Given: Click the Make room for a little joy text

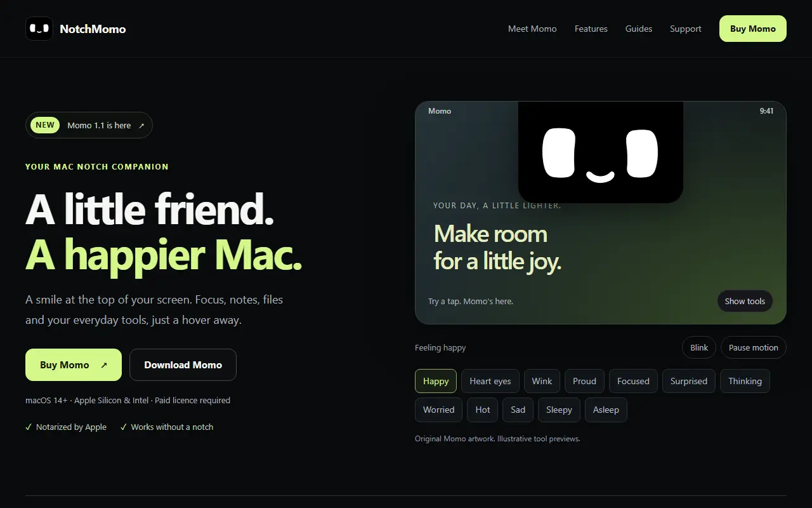Looking at the screenshot, I should pyautogui.click(x=497, y=247).
